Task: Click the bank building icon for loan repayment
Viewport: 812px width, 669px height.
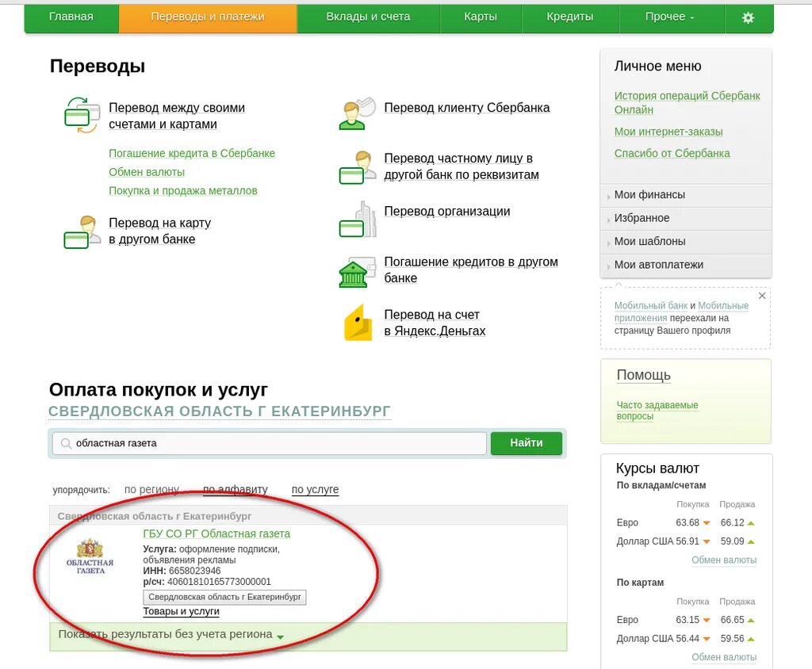Action: (x=357, y=272)
